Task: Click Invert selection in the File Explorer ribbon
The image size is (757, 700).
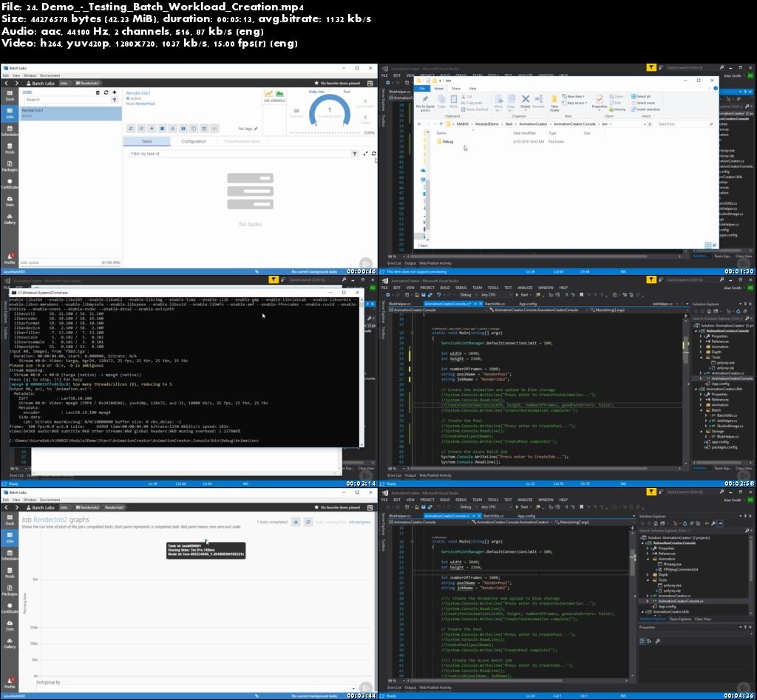Action: click(x=645, y=109)
